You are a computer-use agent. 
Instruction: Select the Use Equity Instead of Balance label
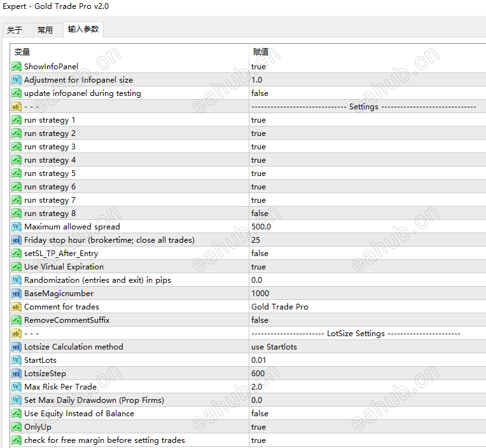tap(79, 414)
